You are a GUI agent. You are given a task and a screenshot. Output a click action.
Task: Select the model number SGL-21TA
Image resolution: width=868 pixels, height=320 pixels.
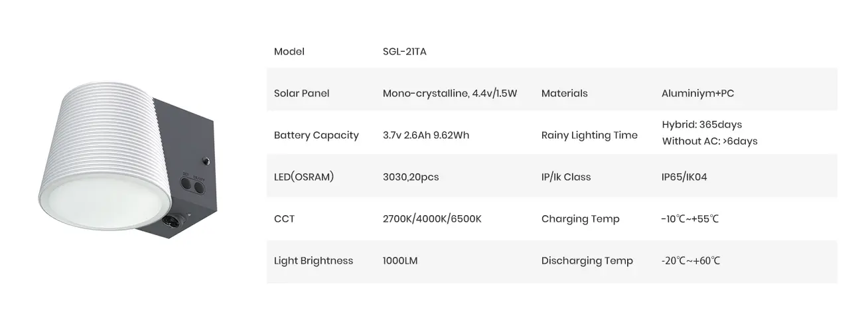click(404, 52)
